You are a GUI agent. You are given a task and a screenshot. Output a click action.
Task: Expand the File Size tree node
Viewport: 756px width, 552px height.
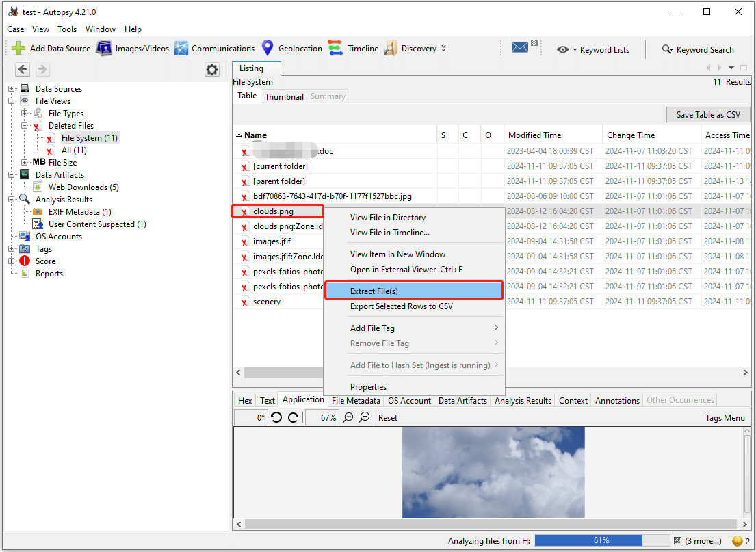24,163
